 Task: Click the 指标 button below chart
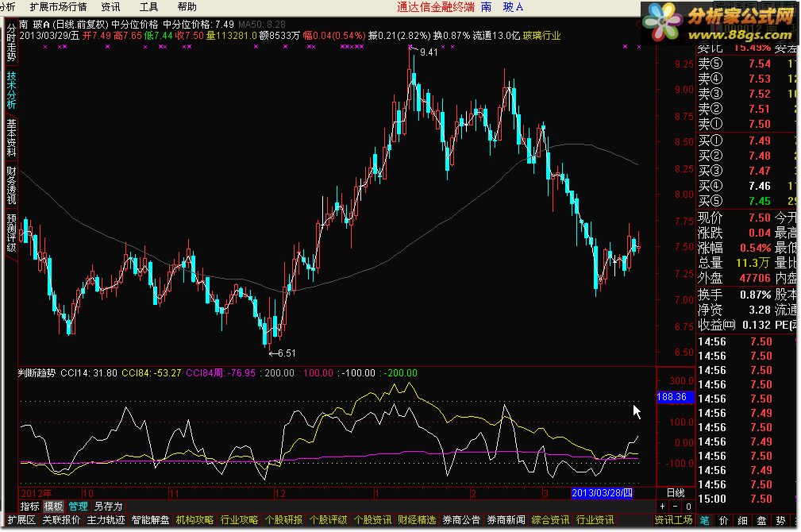29,507
